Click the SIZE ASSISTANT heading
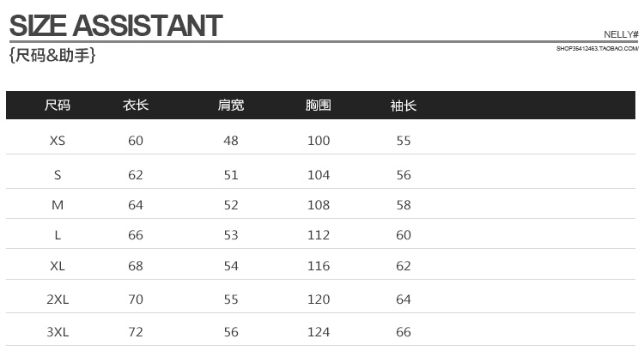 coord(116,26)
